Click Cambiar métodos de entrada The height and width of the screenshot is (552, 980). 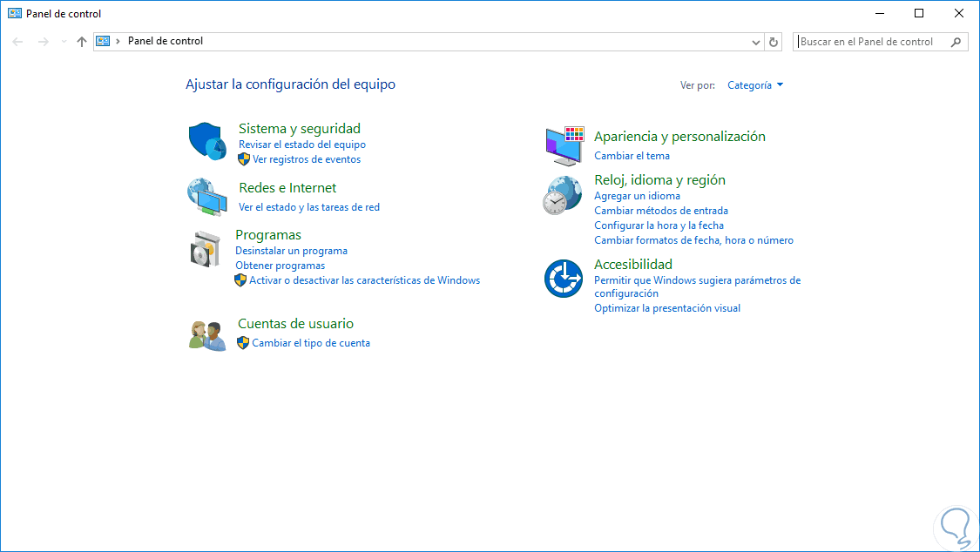[x=660, y=211]
